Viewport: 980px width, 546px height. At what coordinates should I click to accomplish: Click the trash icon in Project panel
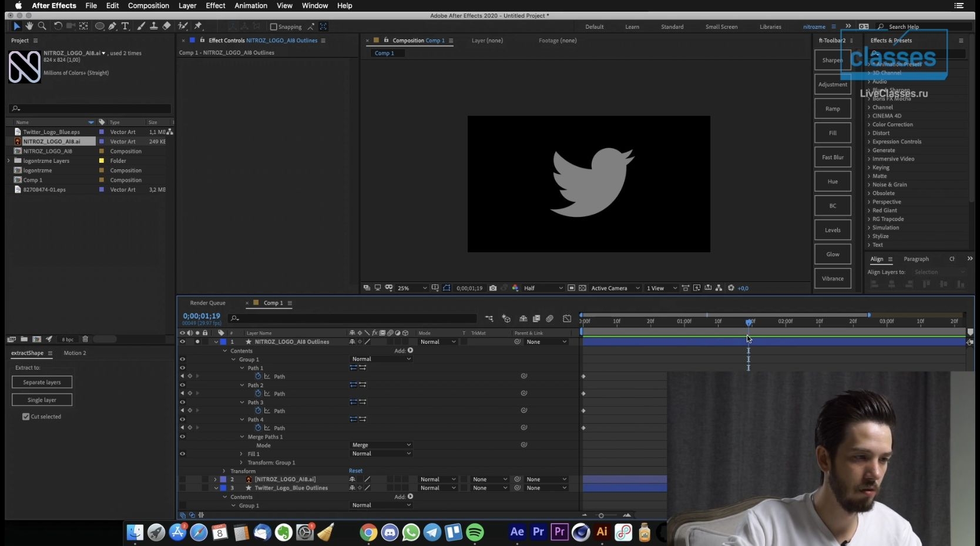(85, 339)
